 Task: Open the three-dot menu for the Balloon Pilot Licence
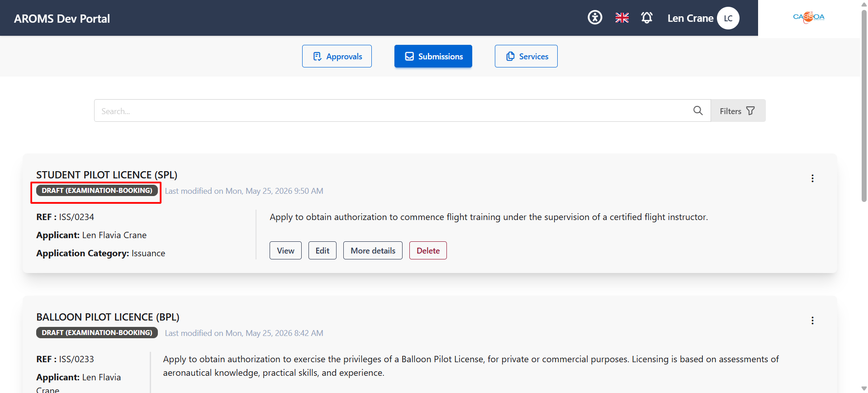[x=812, y=321]
